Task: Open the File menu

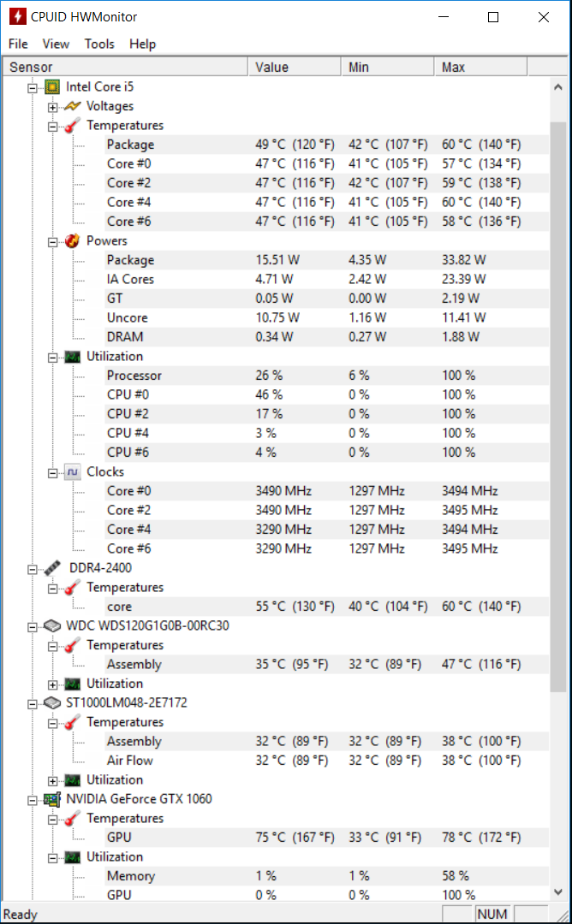Action: (18, 44)
